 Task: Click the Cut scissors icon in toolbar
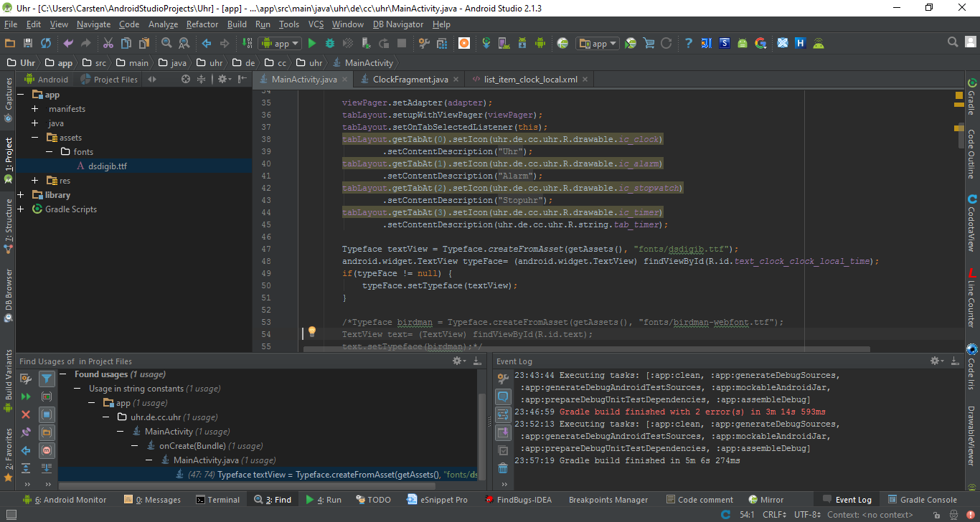108,44
